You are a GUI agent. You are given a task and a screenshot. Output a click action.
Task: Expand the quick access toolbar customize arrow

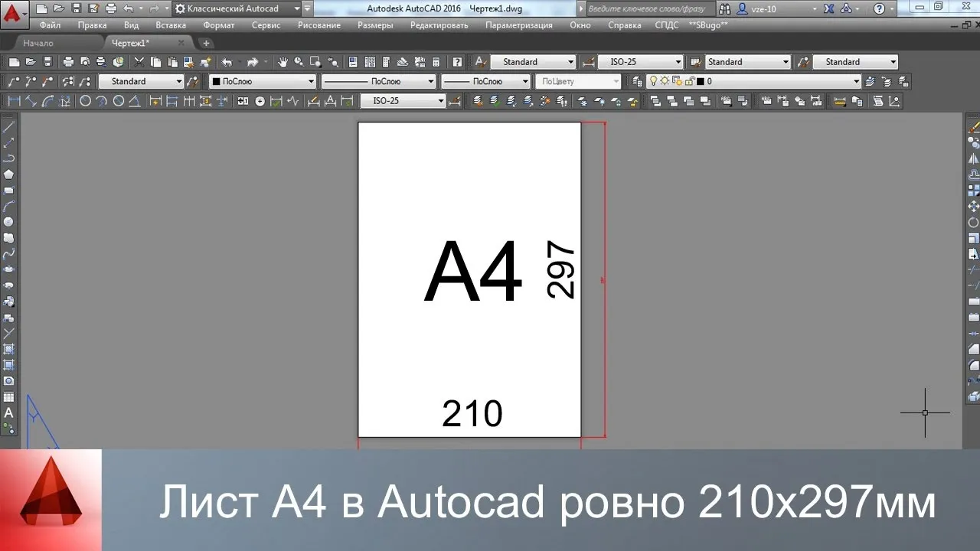click(x=308, y=9)
